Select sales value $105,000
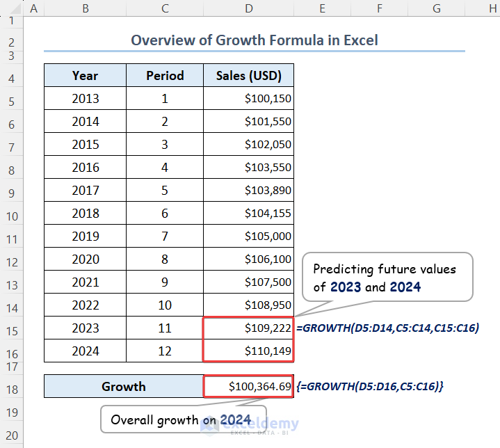Viewport: 500px width, 448px height. point(249,236)
